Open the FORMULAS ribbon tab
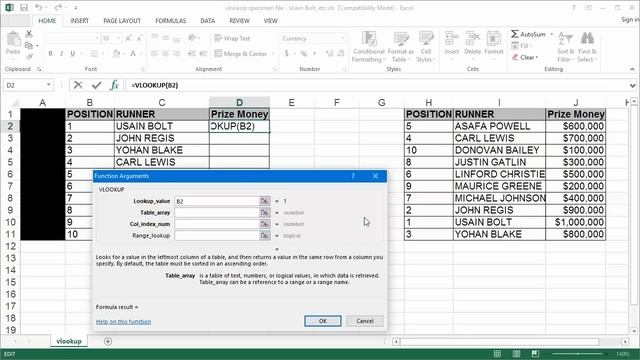Viewport: 640px width, 360px height. coord(171,21)
